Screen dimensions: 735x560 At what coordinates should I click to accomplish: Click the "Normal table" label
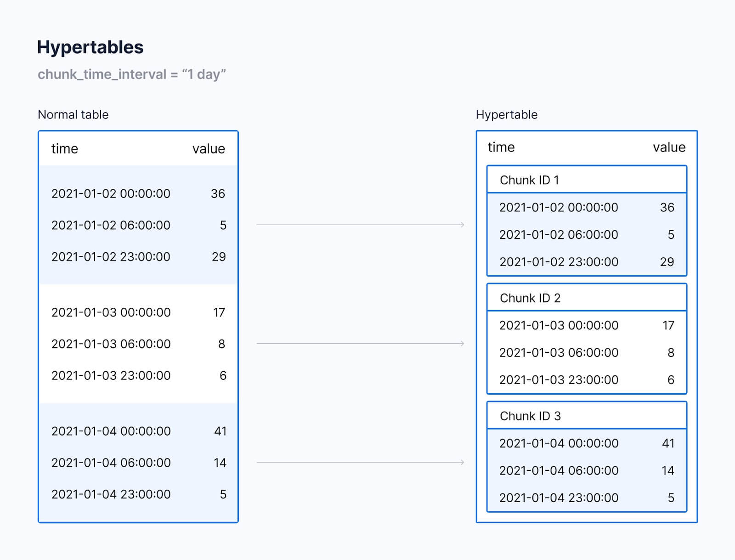73,115
